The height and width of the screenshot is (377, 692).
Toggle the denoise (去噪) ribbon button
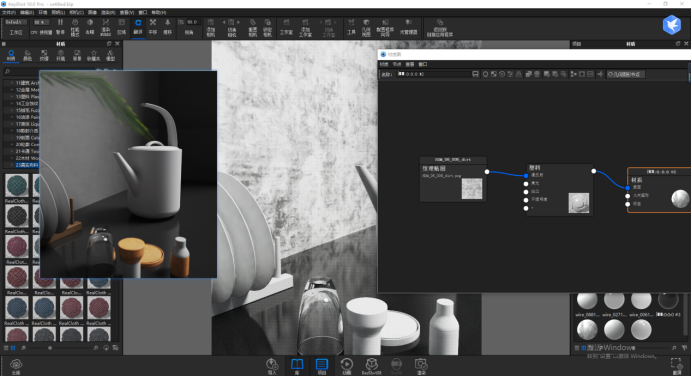[x=90, y=26]
